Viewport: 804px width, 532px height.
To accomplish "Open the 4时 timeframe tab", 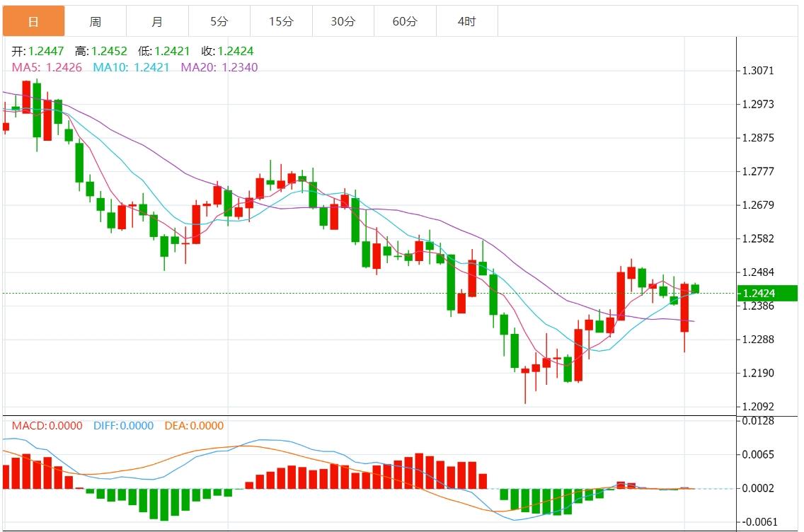I will click(x=467, y=21).
